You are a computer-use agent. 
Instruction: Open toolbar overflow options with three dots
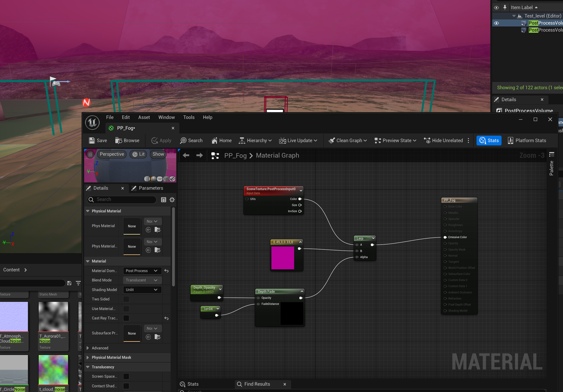(468, 141)
